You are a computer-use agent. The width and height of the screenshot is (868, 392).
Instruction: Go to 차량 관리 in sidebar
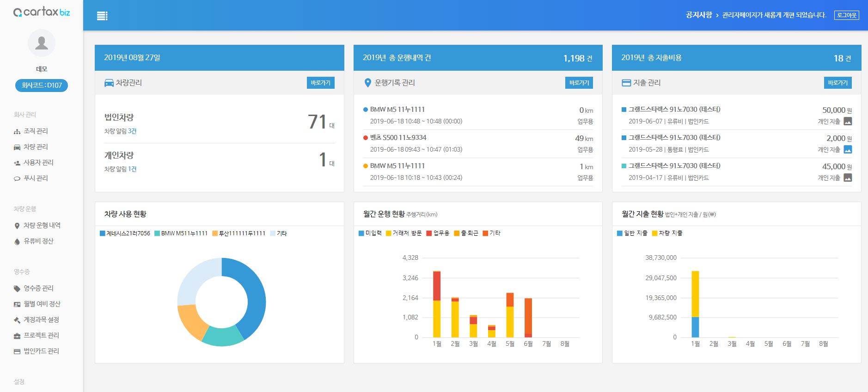(36, 147)
